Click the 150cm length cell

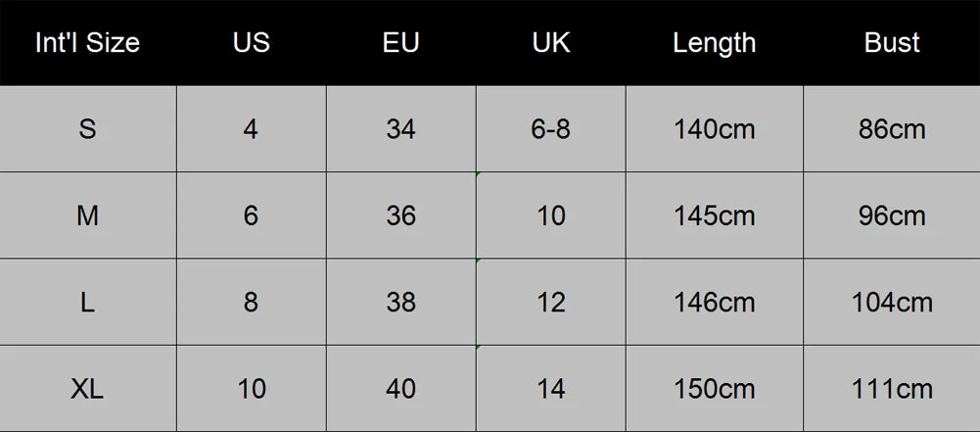(x=715, y=388)
